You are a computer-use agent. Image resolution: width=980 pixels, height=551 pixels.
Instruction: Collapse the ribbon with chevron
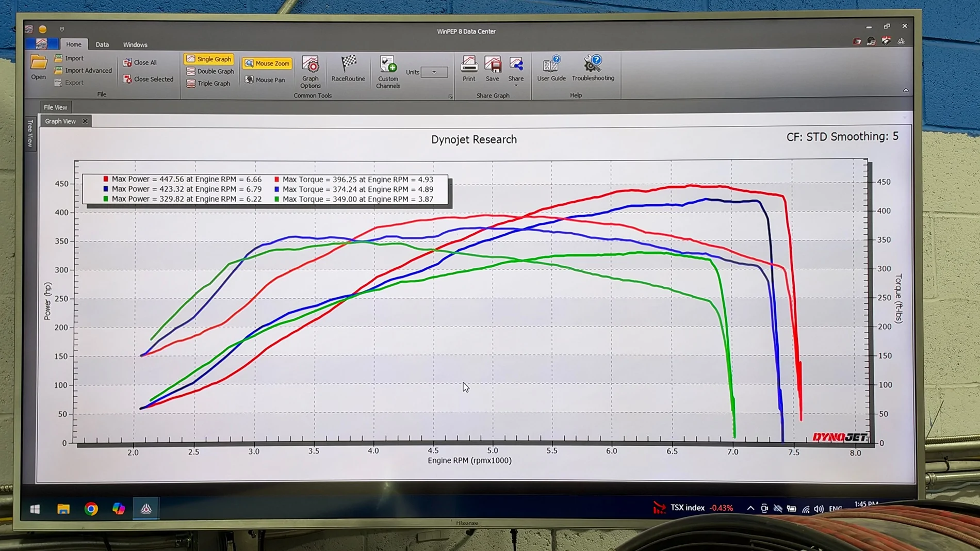point(906,90)
